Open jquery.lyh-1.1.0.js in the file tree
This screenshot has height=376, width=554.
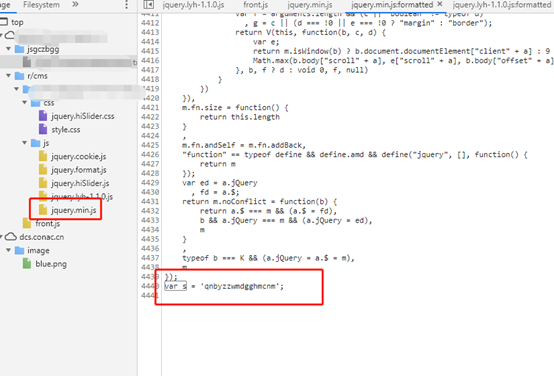tap(82, 196)
